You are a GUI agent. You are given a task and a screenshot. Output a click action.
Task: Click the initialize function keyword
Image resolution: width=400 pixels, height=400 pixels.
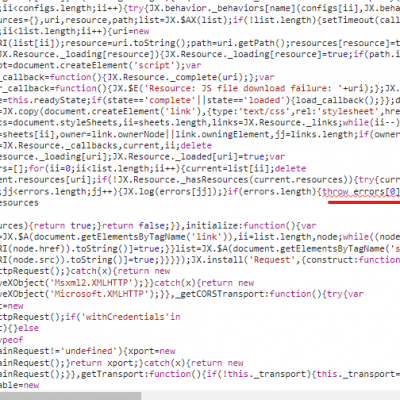272,226
